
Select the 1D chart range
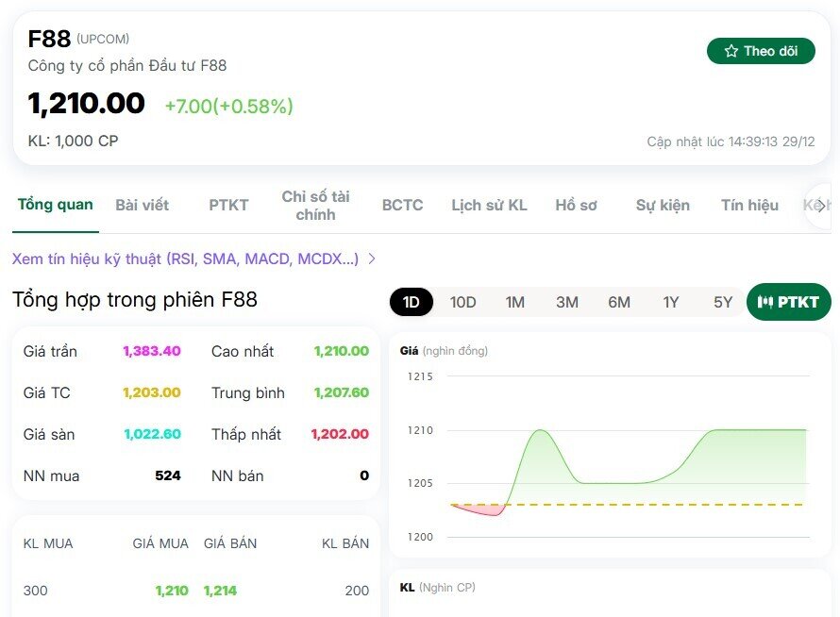coord(411,302)
